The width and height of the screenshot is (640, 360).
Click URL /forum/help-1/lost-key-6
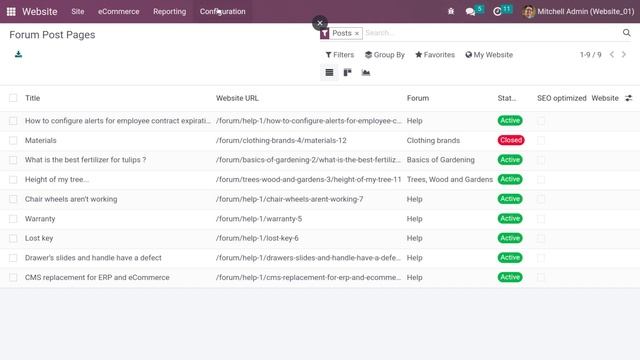pyautogui.click(x=257, y=238)
